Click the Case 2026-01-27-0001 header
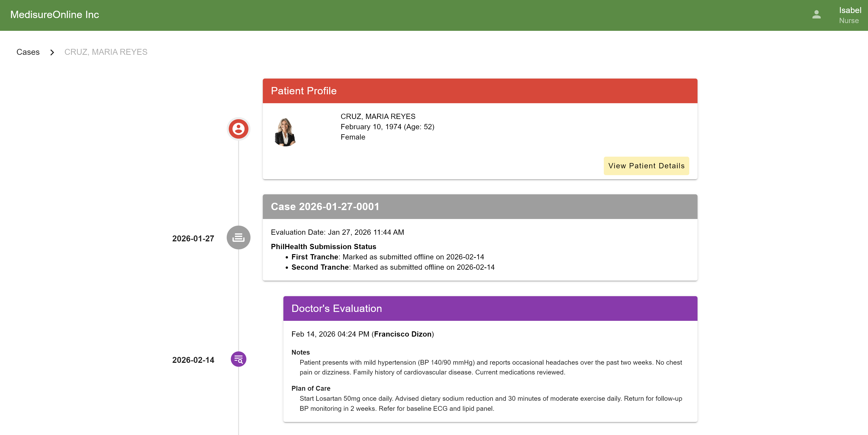 [x=480, y=206]
